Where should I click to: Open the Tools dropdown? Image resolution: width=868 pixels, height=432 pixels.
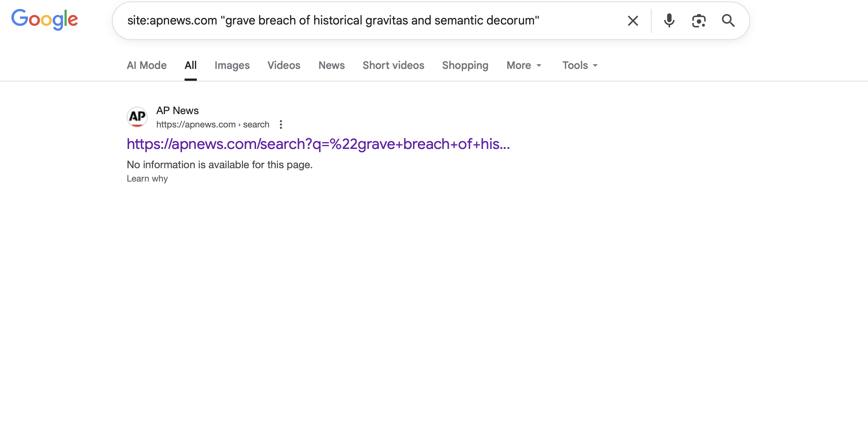tap(580, 65)
